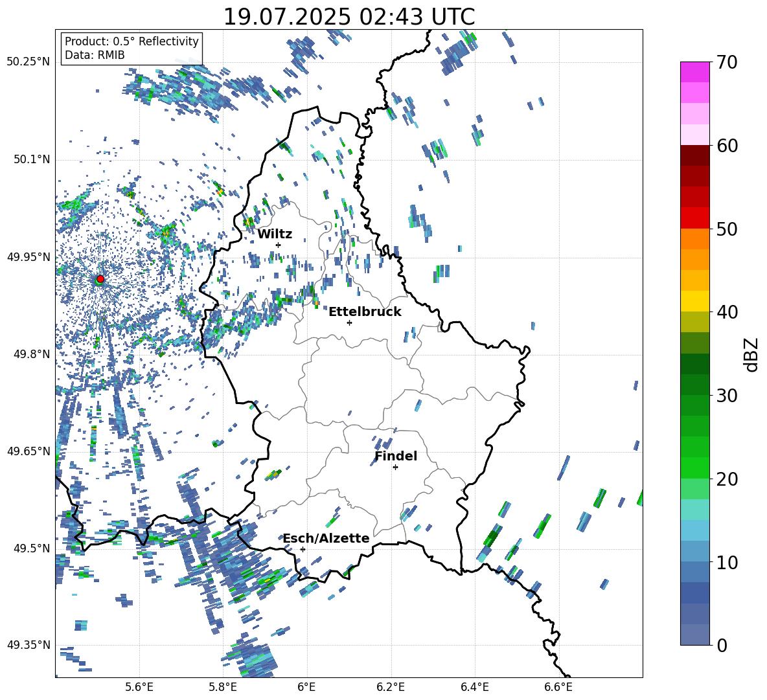Screen dimensions: 767x700
Task: Click the Product: 0.5° Reflectivity text
Action: coord(132,41)
